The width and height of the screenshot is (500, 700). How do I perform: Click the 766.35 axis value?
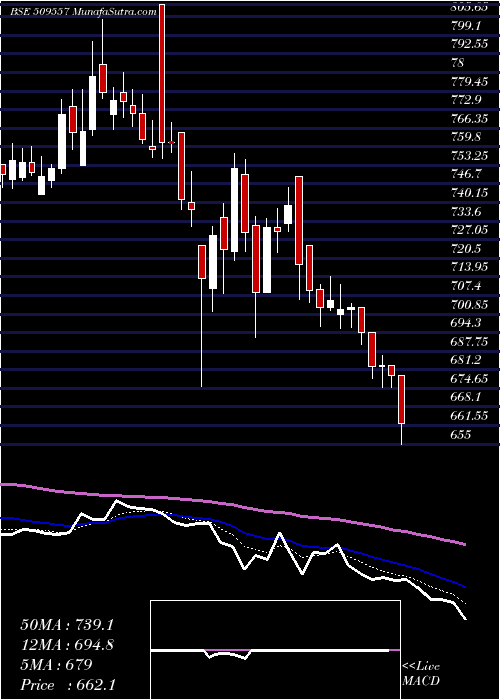[470, 119]
